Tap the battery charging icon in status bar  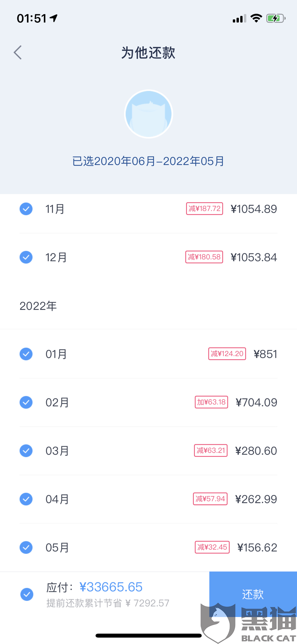click(x=275, y=18)
